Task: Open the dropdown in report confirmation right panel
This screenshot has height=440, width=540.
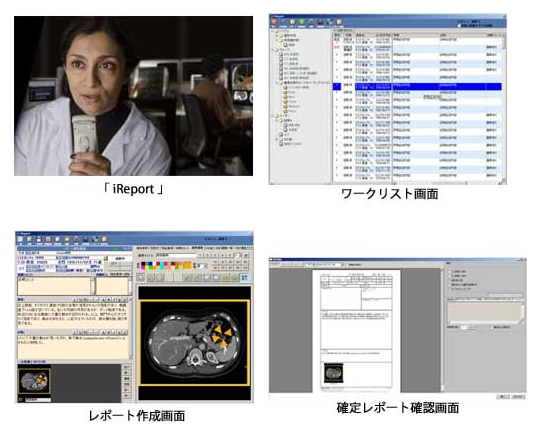Action: point(505,295)
